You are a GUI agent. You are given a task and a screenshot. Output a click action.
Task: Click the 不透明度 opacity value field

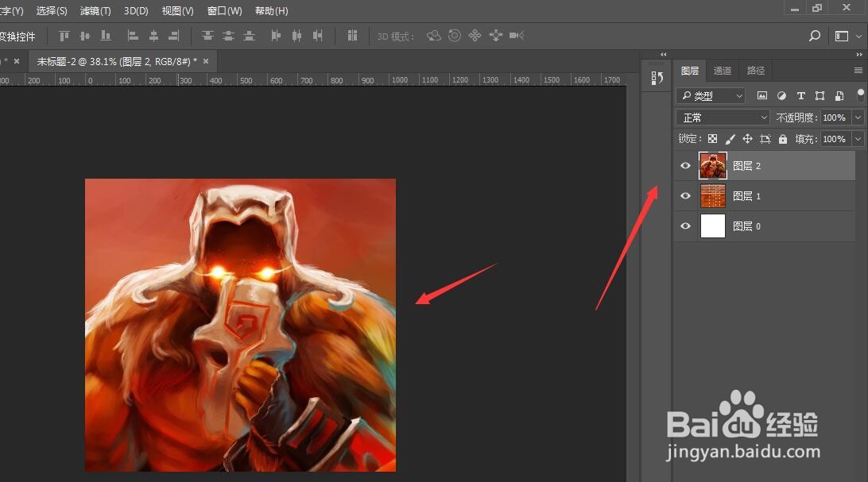pos(836,118)
